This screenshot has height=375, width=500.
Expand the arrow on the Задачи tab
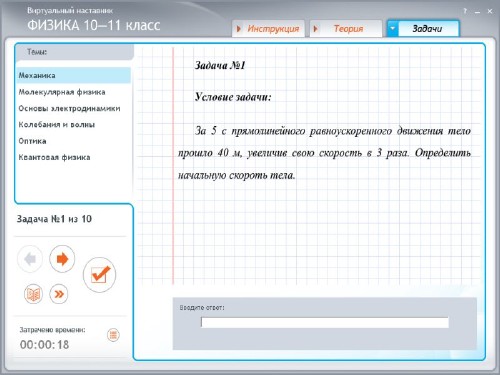pyautogui.click(x=393, y=28)
